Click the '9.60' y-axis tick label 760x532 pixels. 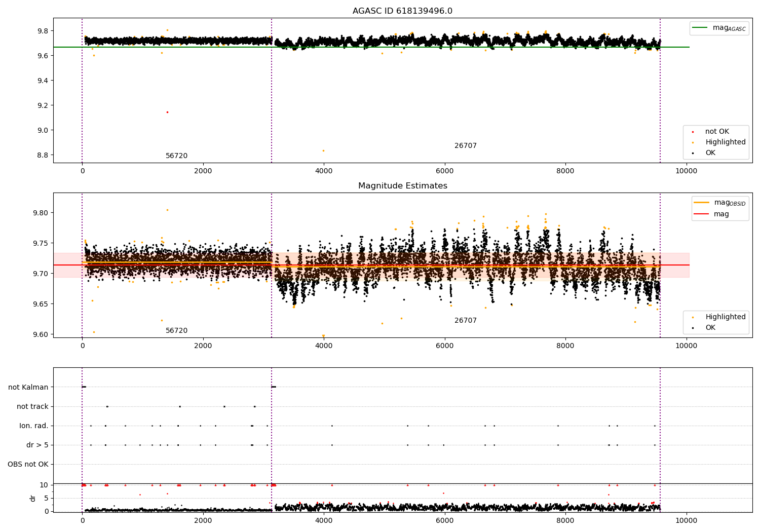click(x=41, y=334)
